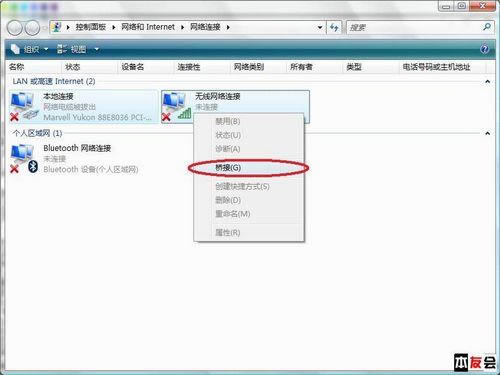Open the address bar history dropdown arrow

(x=320, y=27)
